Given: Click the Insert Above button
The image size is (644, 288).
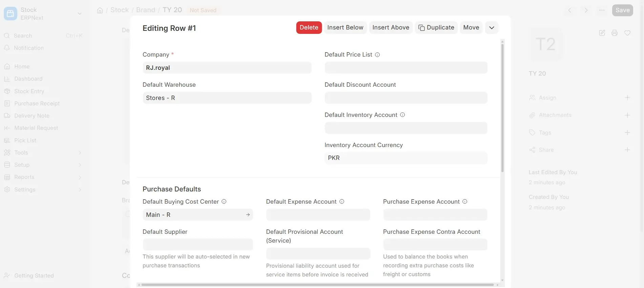Looking at the screenshot, I should (x=391, y=27).
